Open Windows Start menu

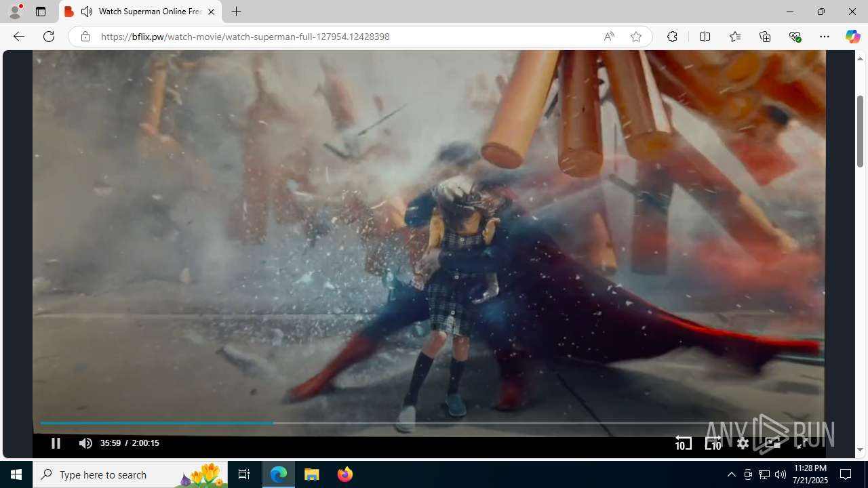(16, 474)
